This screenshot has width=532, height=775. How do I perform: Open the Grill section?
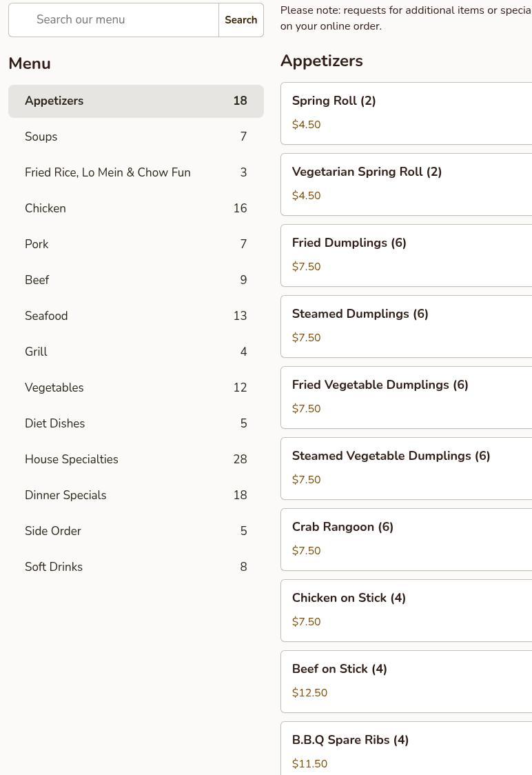pos(136,352)
